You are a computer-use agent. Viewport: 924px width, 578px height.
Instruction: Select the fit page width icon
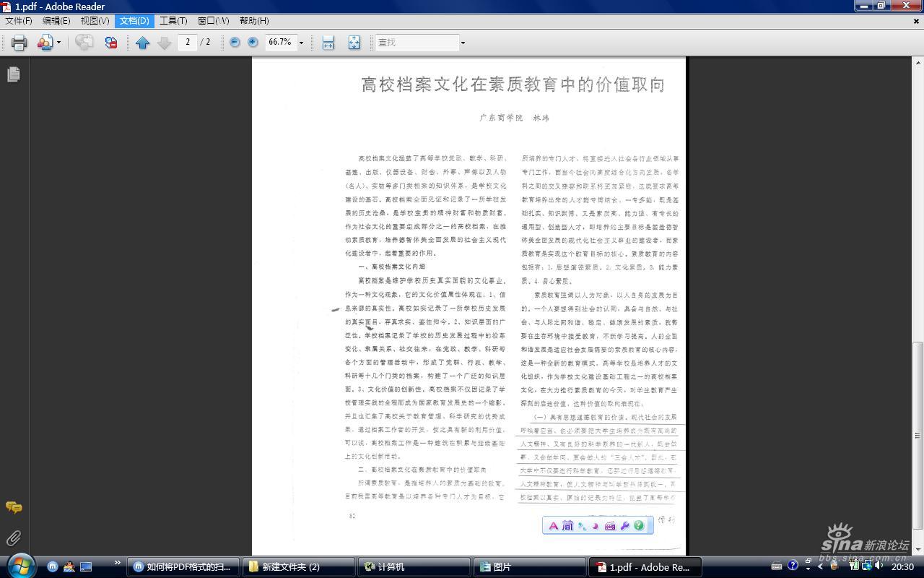[328, 42]
